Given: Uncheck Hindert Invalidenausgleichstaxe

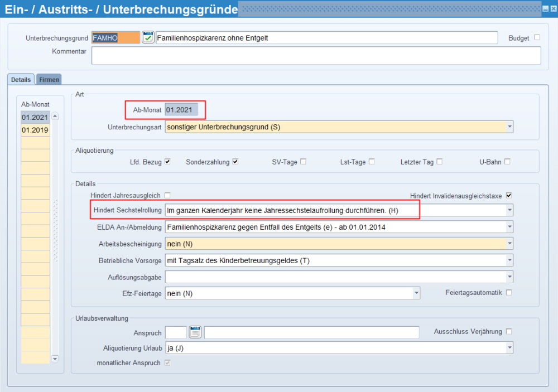Looking at the screenshot, I should click(509, 195).
